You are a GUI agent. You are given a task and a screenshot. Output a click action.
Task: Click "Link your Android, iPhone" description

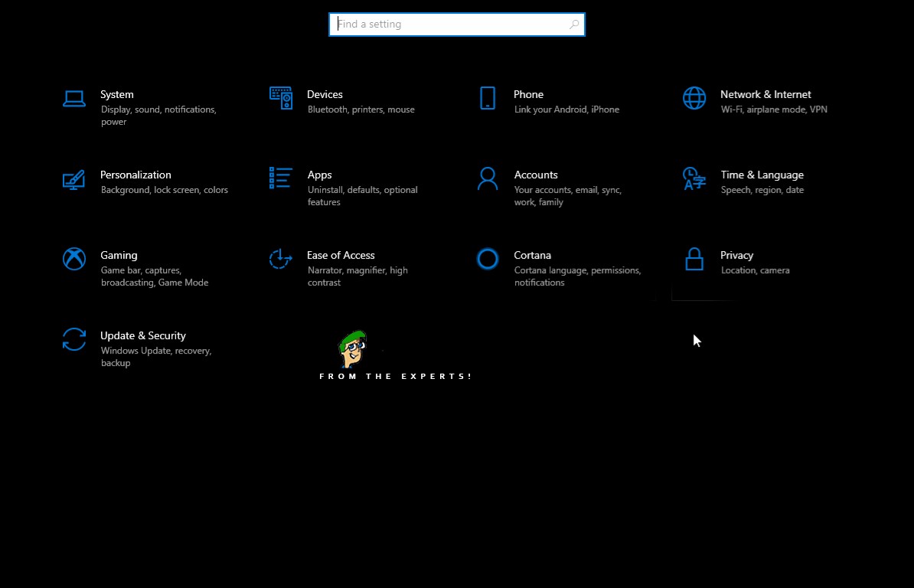566,109
